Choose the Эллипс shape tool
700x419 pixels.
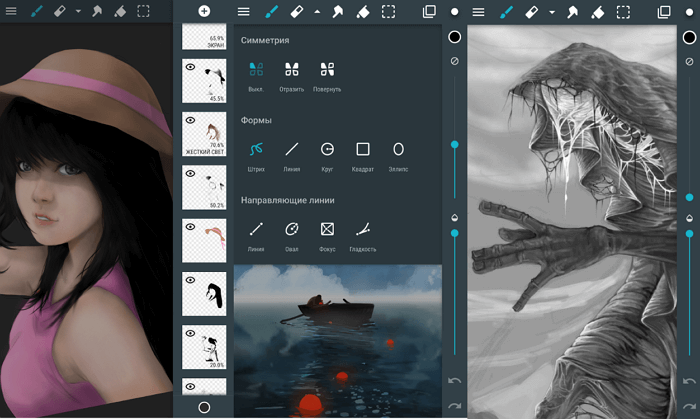(x=398, y=149)
